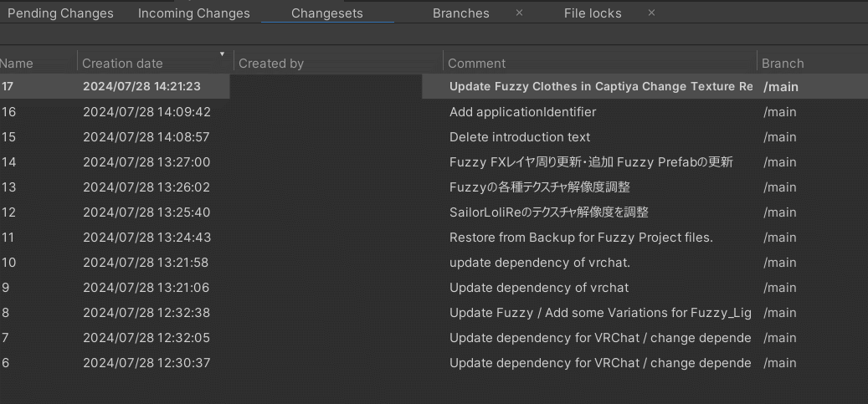Click /main branch cell of changeset 10
Screen dimensions: 868x404
(779, 263)
